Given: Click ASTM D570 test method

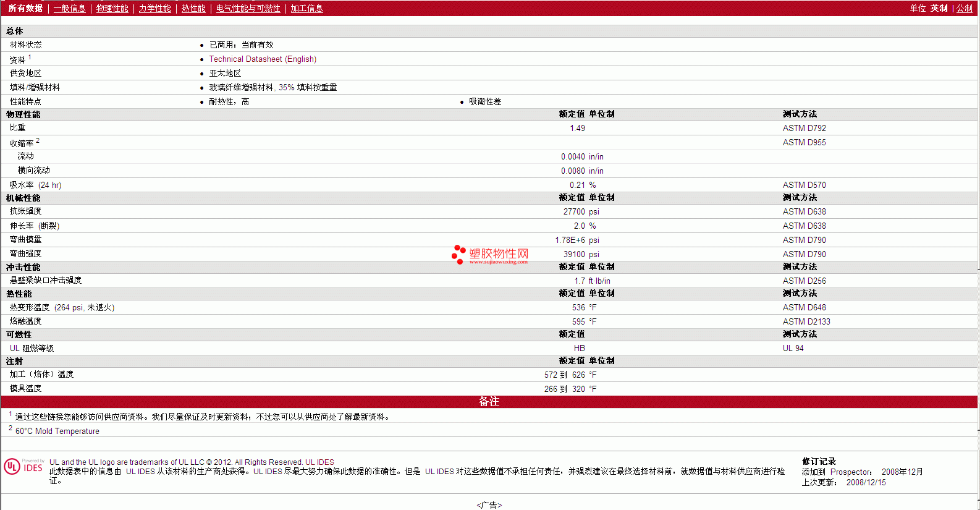Looking at the screenshot, I should [804, 185].
